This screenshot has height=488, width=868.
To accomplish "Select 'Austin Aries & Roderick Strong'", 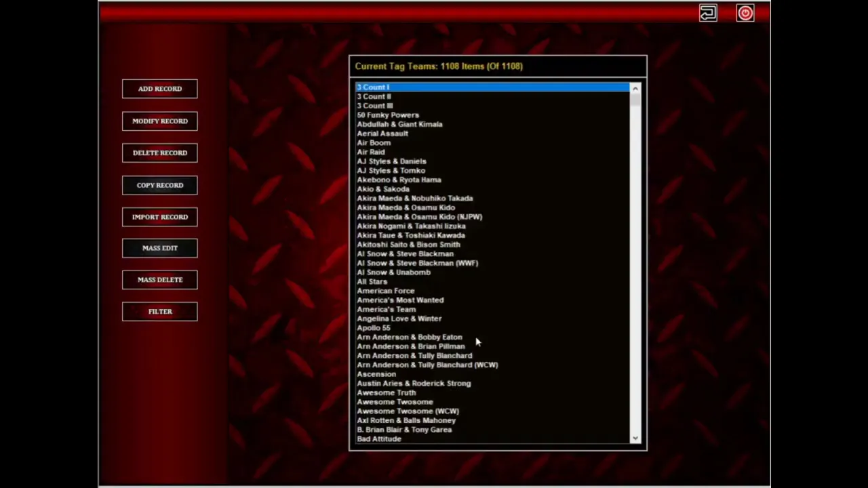I will coord(493,384).
